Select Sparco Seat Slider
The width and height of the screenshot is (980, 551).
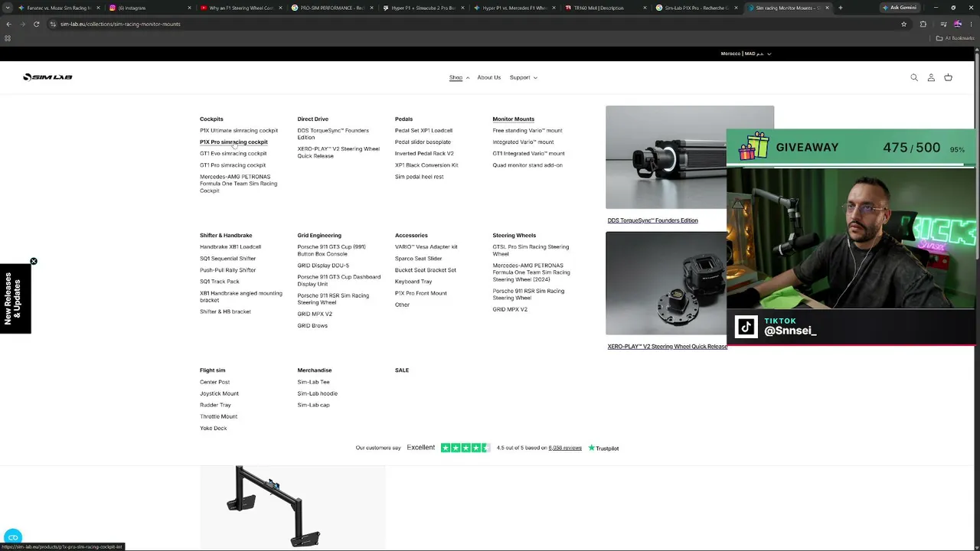pos(418,259)
